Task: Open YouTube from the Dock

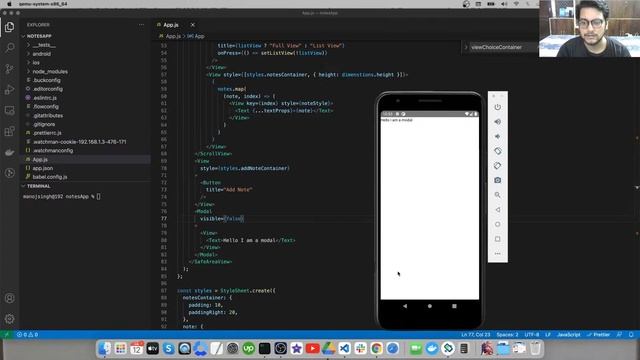Action: 312,349
